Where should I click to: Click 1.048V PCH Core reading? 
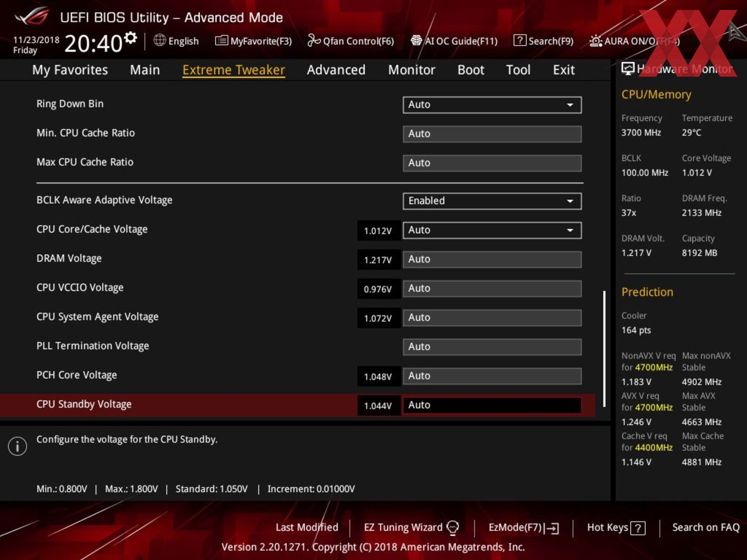(x=378, y=377)
